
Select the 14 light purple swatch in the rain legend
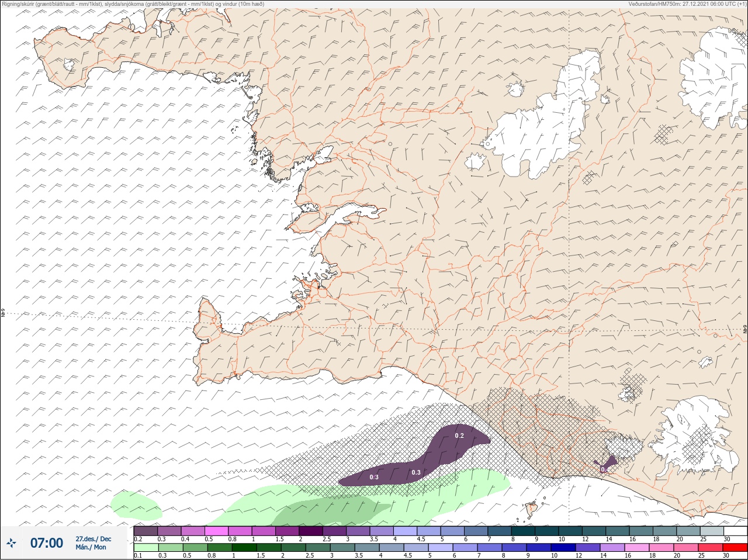point(612,547)
